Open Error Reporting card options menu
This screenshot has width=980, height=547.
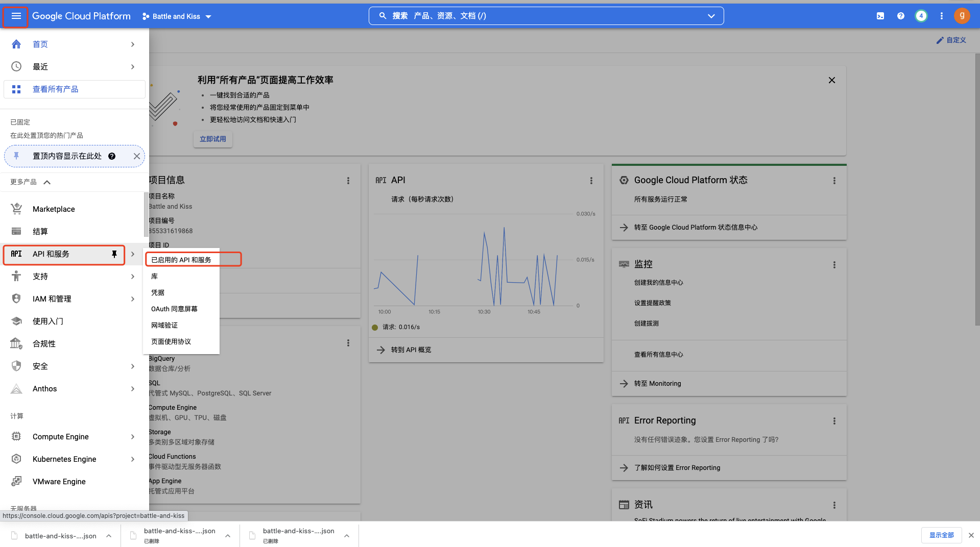tap(834, 421)
